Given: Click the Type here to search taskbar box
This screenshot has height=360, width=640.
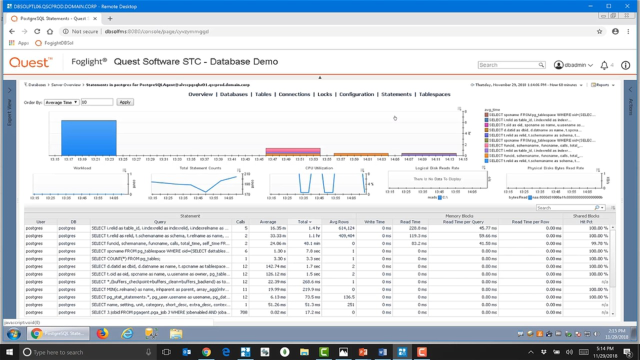Looking at the screenshot, I should [88, 352].
